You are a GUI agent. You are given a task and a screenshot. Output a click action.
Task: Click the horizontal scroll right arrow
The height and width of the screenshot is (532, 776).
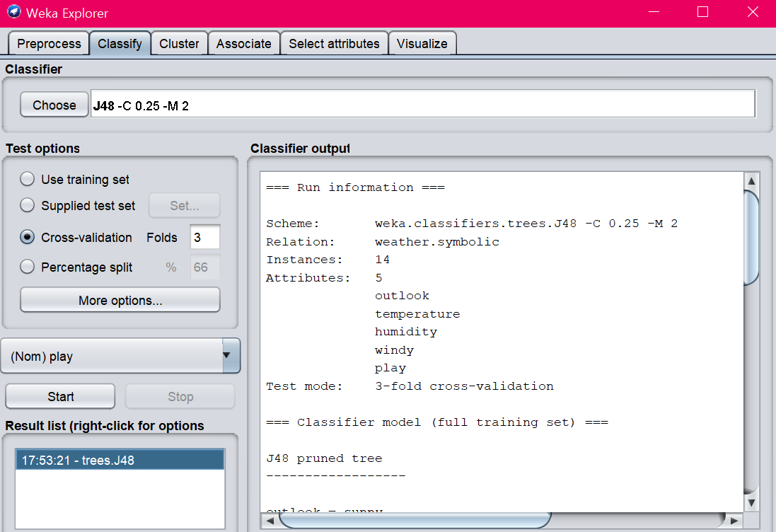tap(734, 521)
